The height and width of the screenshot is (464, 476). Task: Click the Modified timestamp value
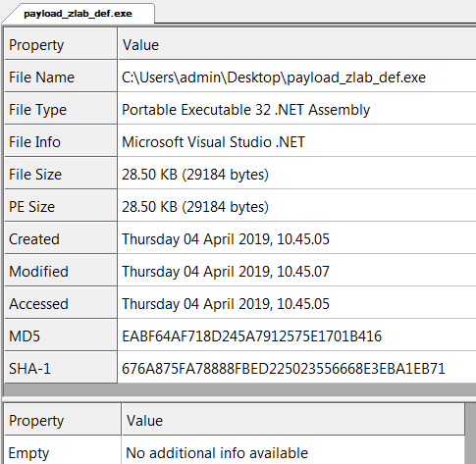[x=226, y=272]
